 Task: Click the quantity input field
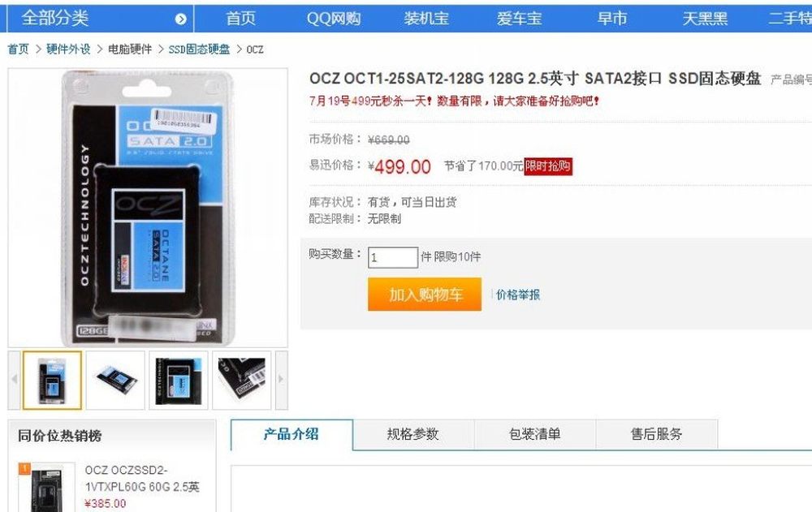tap(392, 257)
